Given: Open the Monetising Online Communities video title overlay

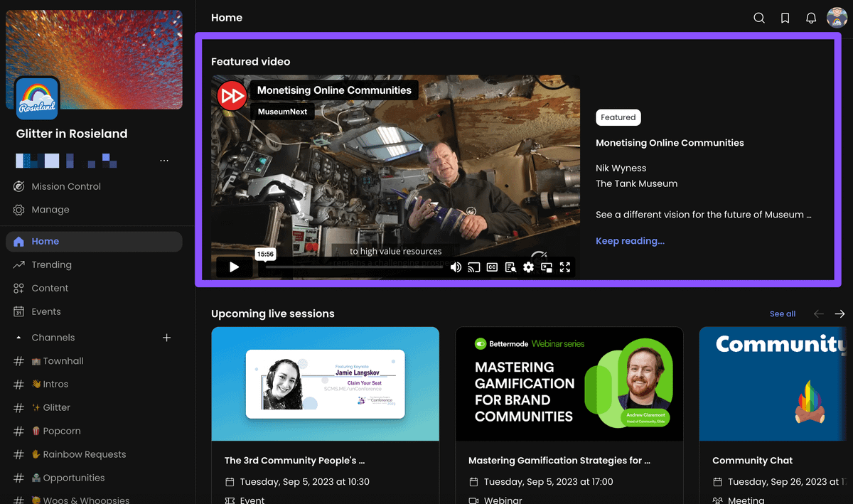Looking at the screenshot, I should tap(334, 90).
